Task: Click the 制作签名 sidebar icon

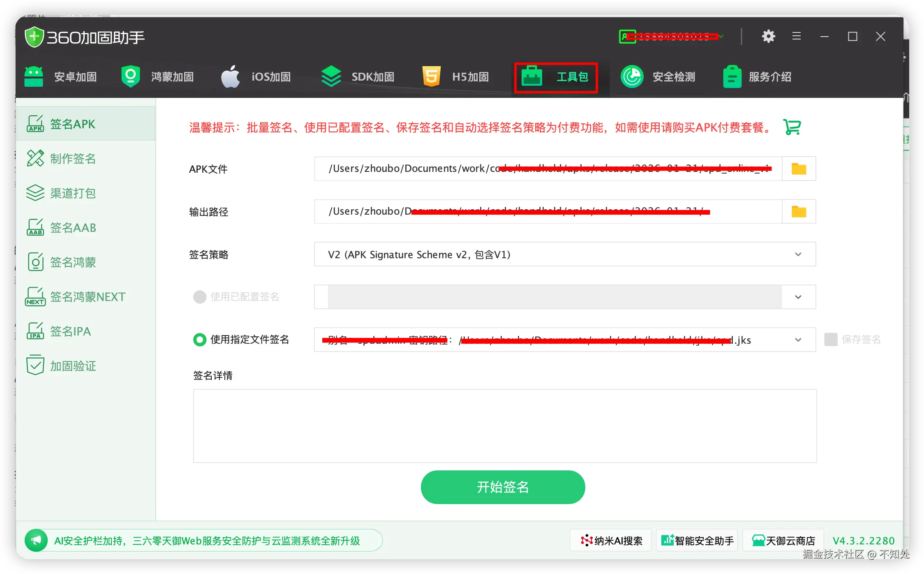Action: click(35, 158)
